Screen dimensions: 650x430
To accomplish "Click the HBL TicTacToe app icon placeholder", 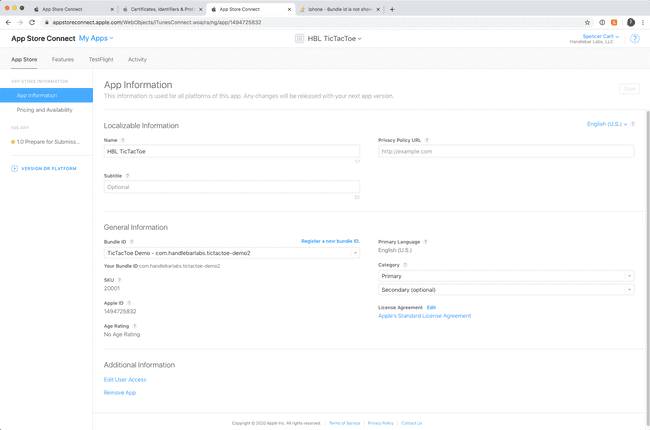I will point(299,39).
